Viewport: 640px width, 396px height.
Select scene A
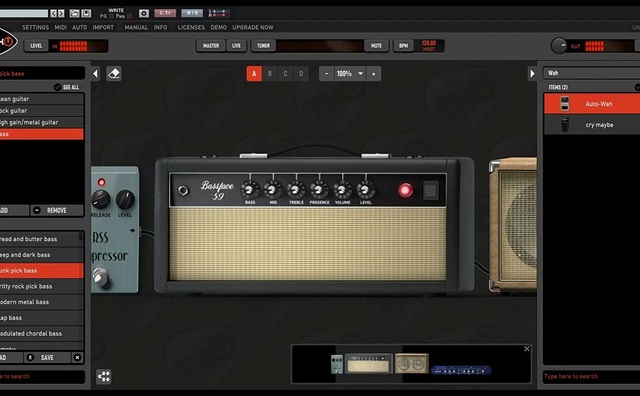pos(254,74)
